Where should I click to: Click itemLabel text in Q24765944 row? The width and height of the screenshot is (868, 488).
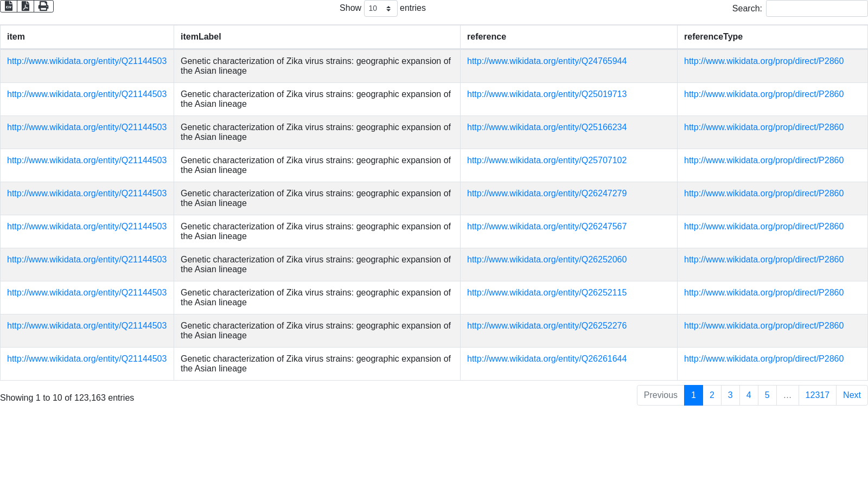pyautogui.click(x=316, y=66)
